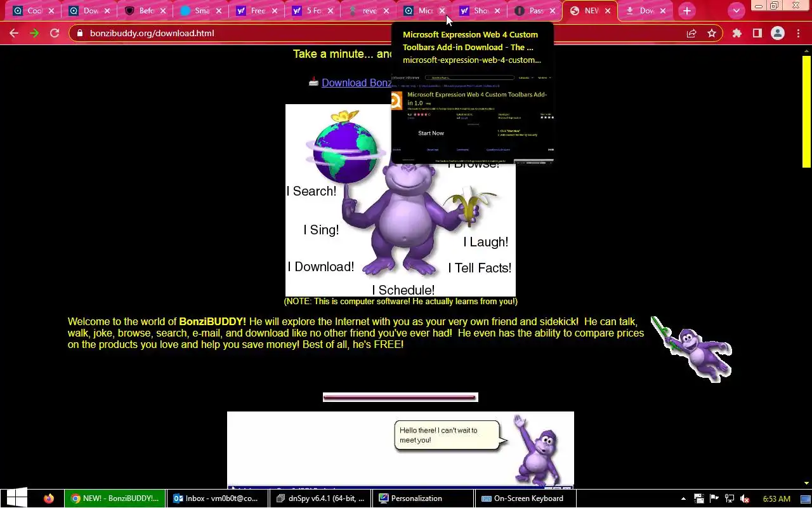Click the waving Bonzi image at bottom
812x508 pixels.
tap(537, 451)
